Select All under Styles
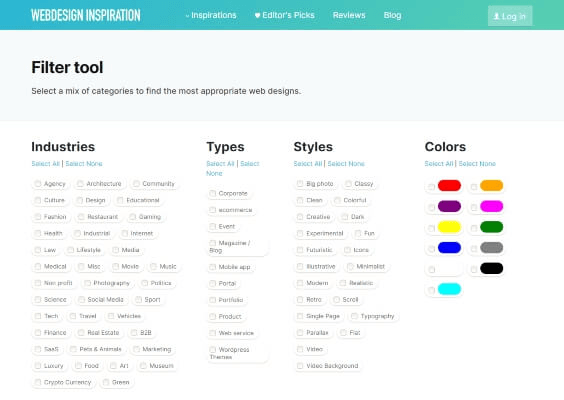The width and height of the screenshot is (564, 400). click(x=308, y=164)
